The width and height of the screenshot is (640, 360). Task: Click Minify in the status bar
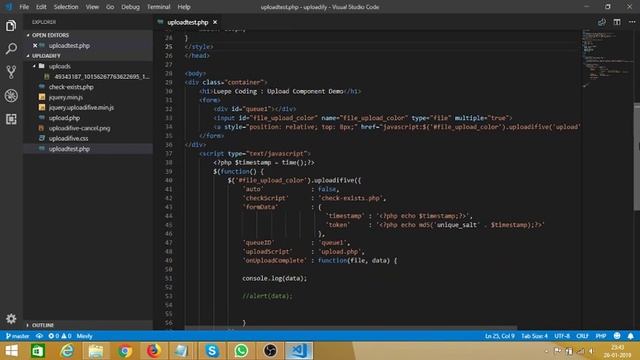coord(84,336)
